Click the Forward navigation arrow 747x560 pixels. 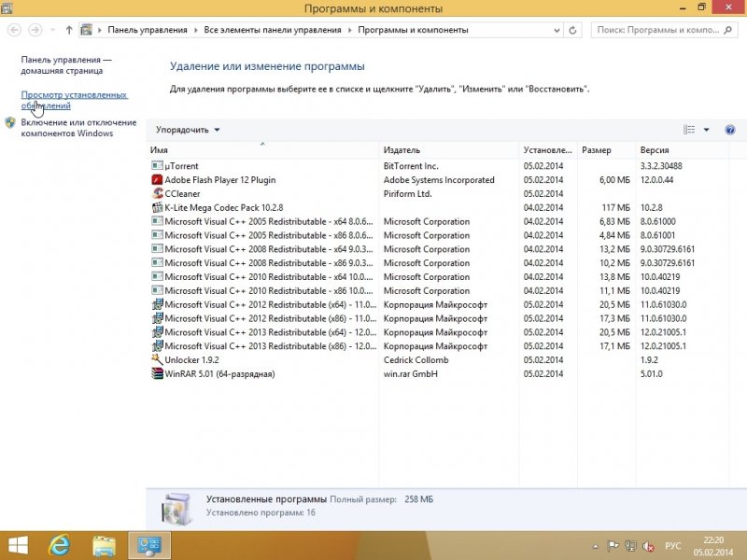coord(35,30)
